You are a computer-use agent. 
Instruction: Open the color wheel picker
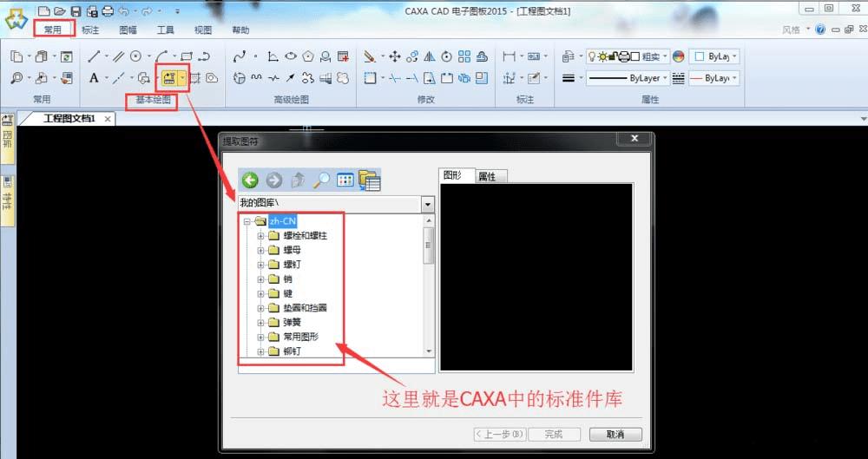point(679,56)
